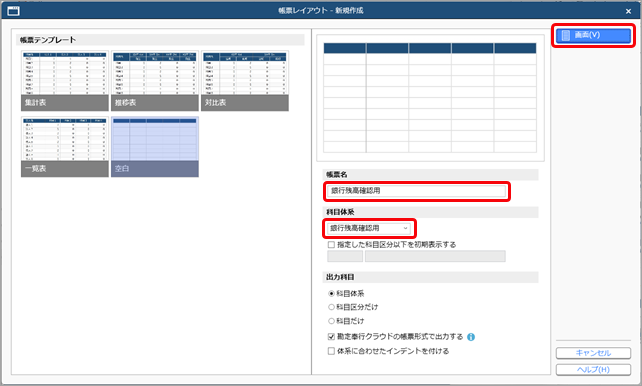Screen dimensions: 642x386
Task: Click the layout preview table
Action: tap(430, 98)
